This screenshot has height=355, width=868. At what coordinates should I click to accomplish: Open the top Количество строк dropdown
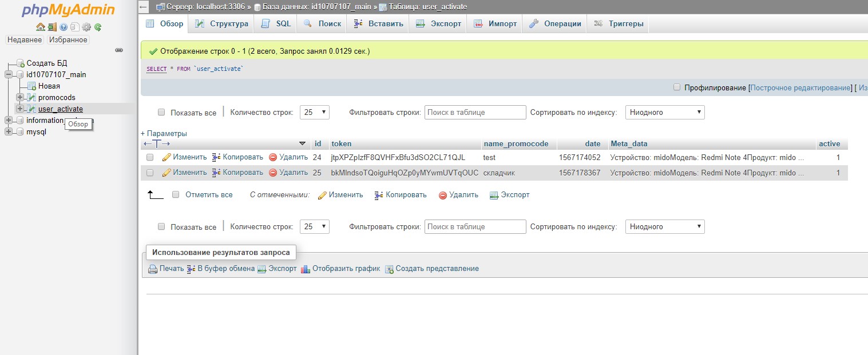314,113
